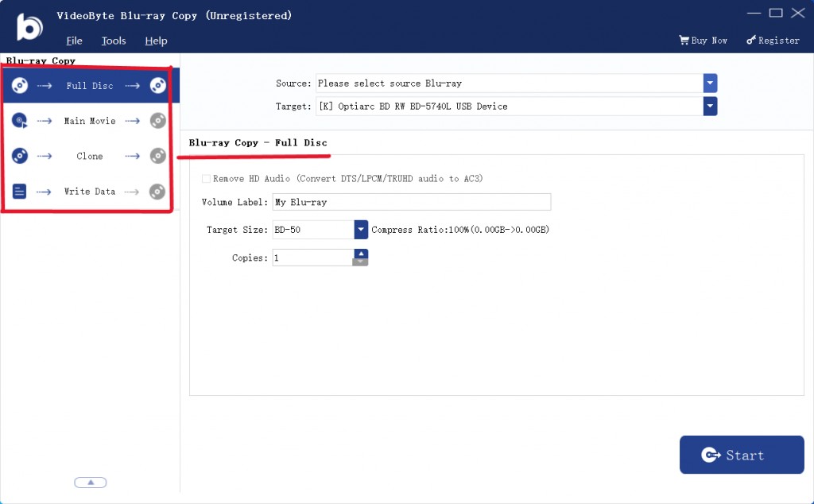Minimize the VideoByte window

[x=754, y=13]
